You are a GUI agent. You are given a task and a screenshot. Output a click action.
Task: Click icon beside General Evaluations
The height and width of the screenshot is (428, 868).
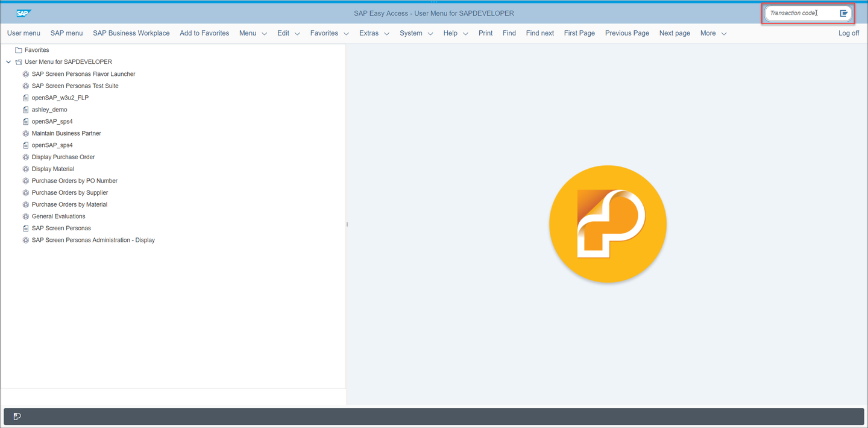(x=26, y=216)
